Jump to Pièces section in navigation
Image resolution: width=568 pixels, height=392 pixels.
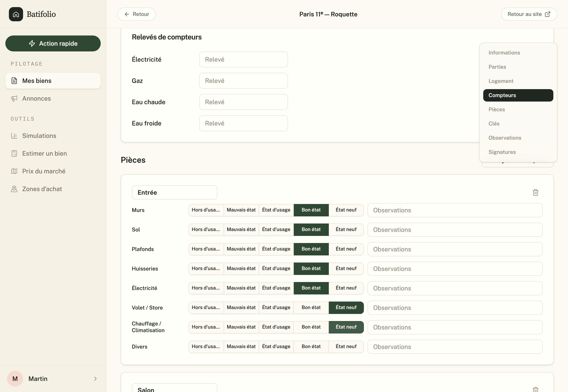(x=518, y=110)
